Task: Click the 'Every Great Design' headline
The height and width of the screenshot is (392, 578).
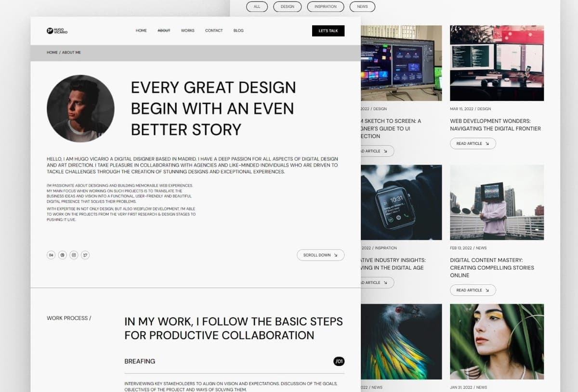Action: (213, 108)
